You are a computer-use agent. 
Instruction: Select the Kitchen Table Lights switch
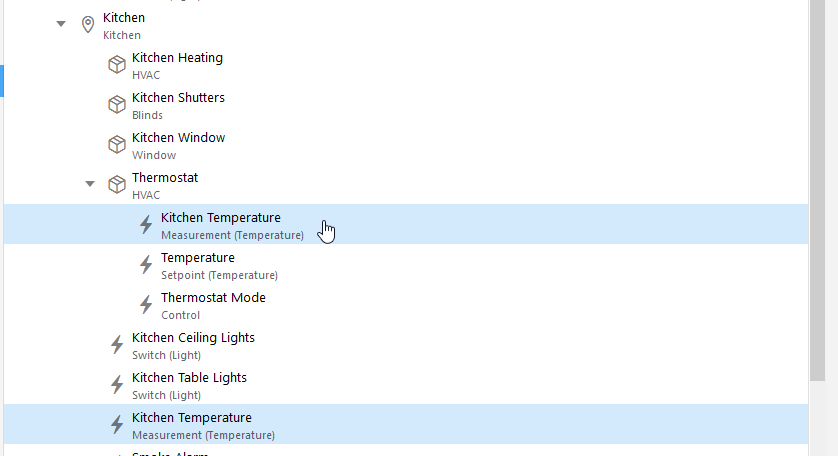click(x=189, y=385)
